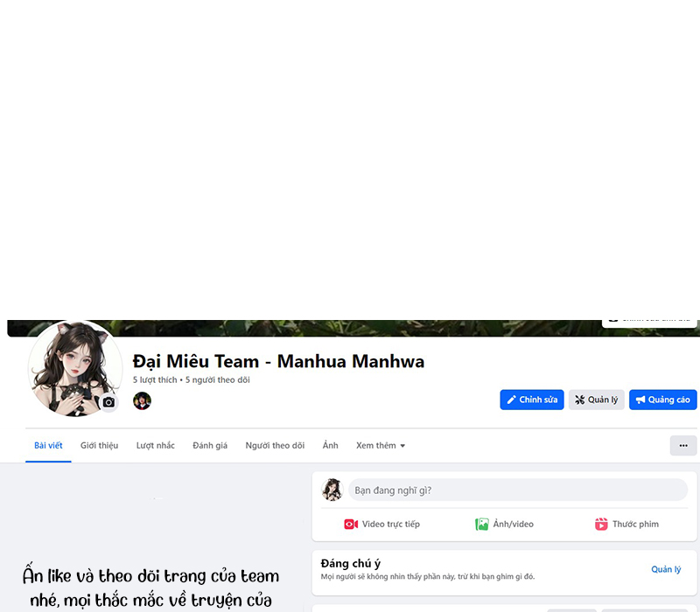700x612 pixels.
Task: Click the Đáng chú ý heading
Action: [x=351, y=563]
